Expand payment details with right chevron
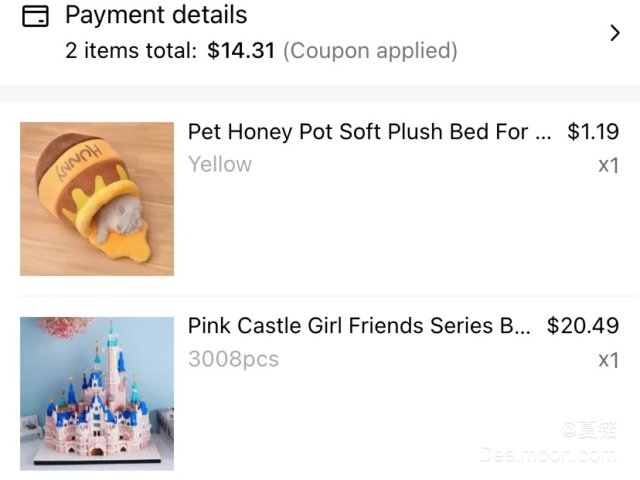This screenshot has width=640, height=480. tap(615, 33)
